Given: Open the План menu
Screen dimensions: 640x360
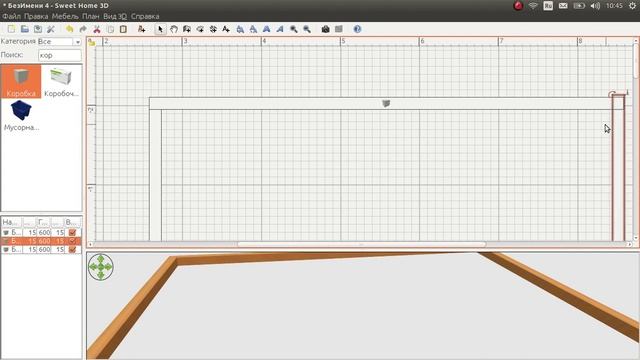Looking at the screenshot, I should (x=91, y=16).
